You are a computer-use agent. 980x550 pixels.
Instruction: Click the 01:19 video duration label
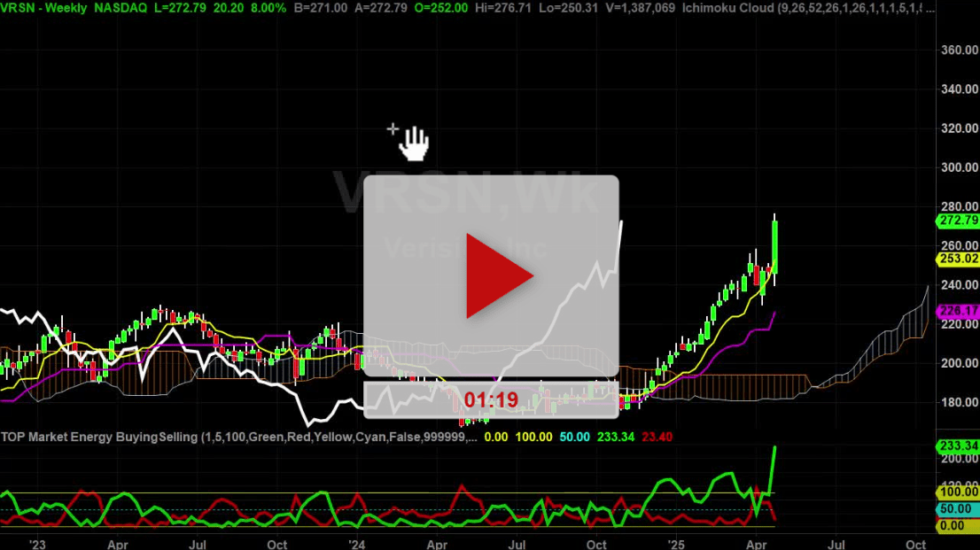[491, 400]
